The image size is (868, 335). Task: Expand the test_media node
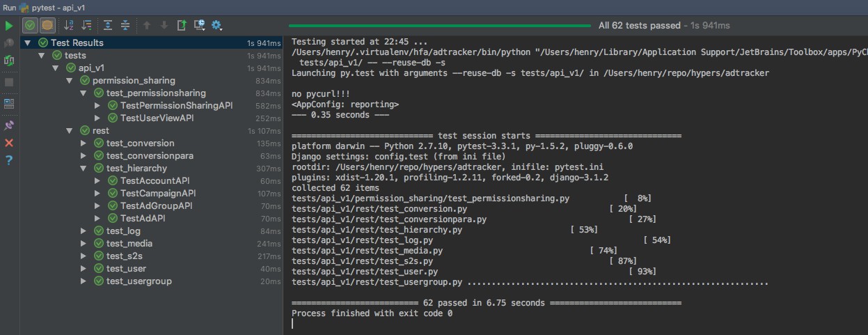84,244
